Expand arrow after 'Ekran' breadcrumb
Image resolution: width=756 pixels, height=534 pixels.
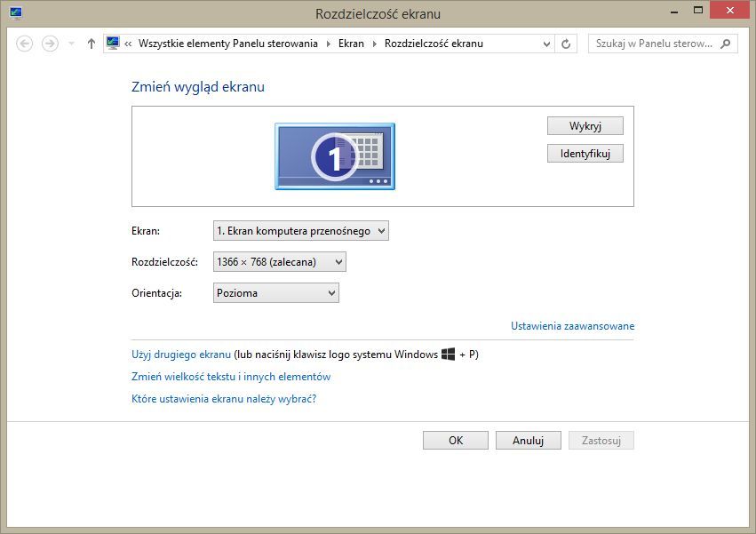click(x=374, y=44)
